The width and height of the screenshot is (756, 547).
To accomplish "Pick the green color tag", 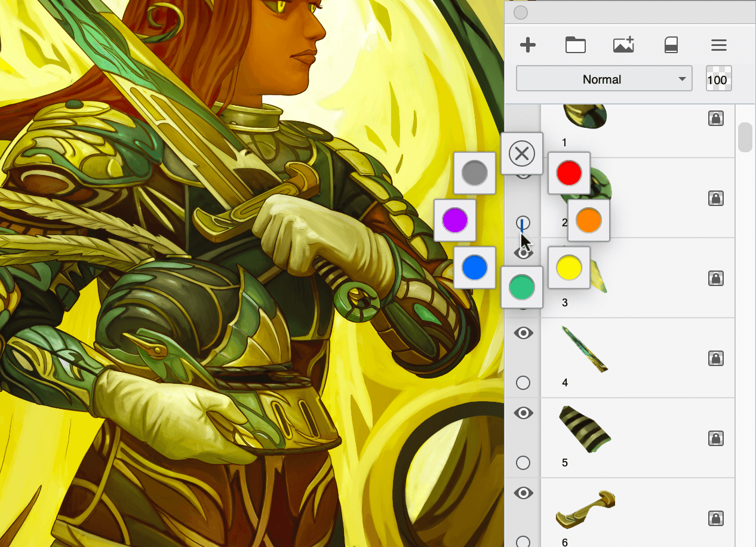I will (522, 287).
